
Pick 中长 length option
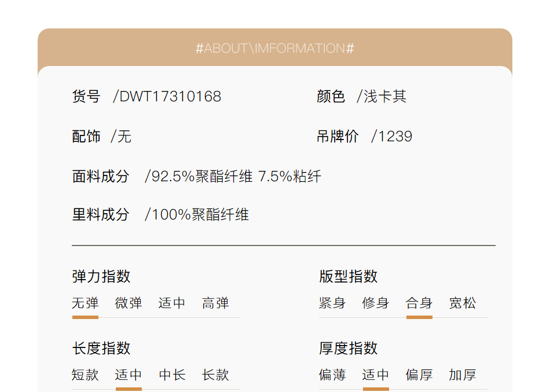click(172, 375)
